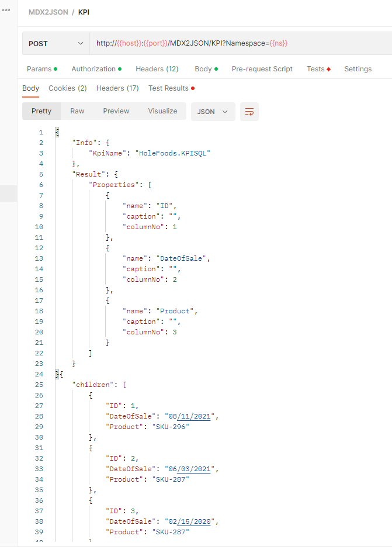Open the POST request method dropdown
The image size is (392, 553).
pos(55,43)
